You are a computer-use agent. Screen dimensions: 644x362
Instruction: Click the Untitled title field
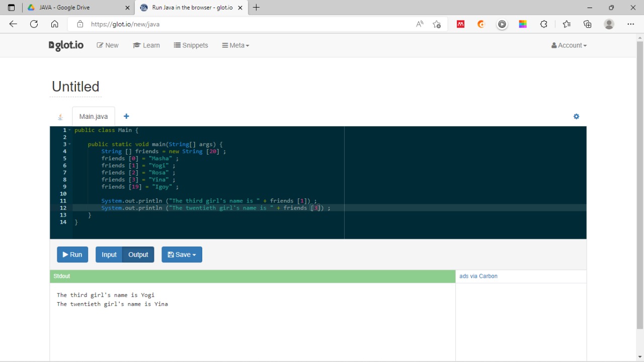75,87
